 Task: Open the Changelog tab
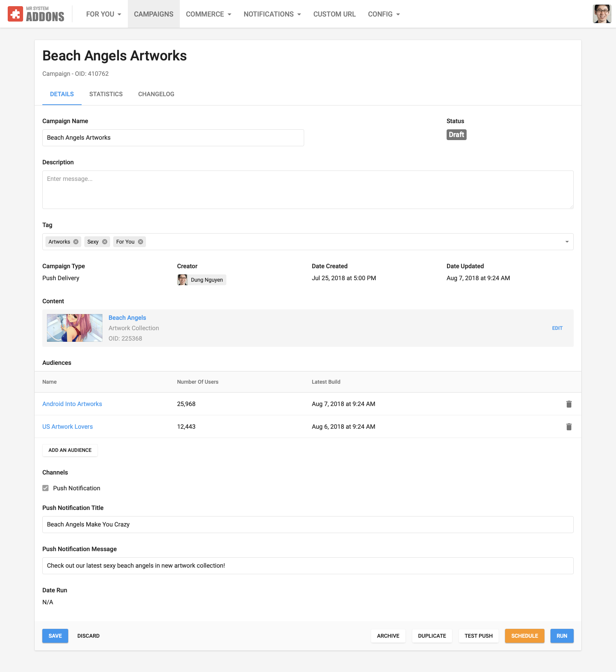tap(156, 94)
